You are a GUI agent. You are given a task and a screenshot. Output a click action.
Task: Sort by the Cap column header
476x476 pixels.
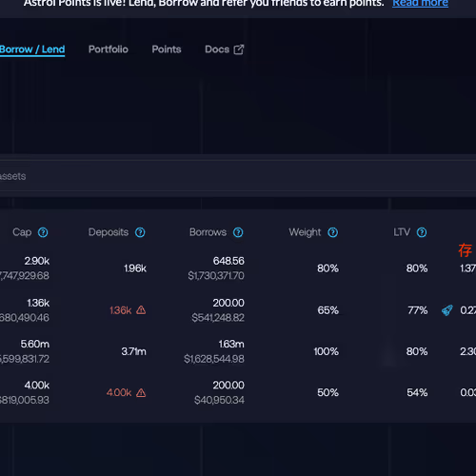click(22, 232)
